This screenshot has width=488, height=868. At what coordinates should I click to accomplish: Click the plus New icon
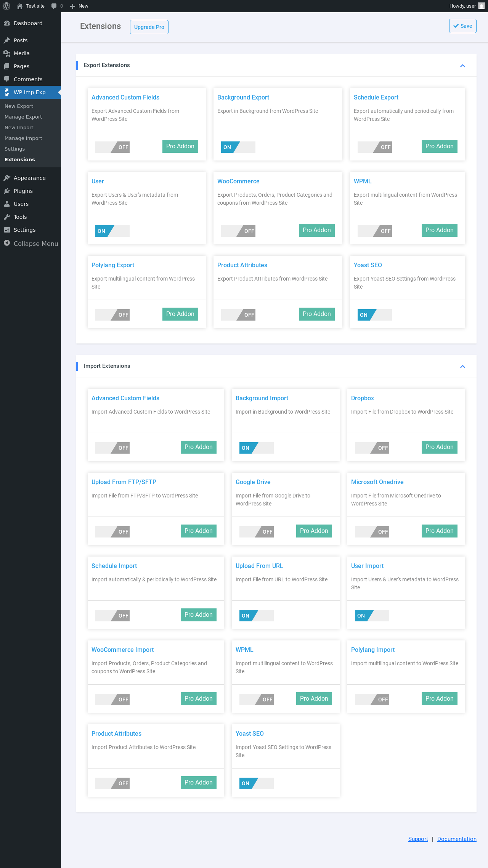tap(72, 6)
